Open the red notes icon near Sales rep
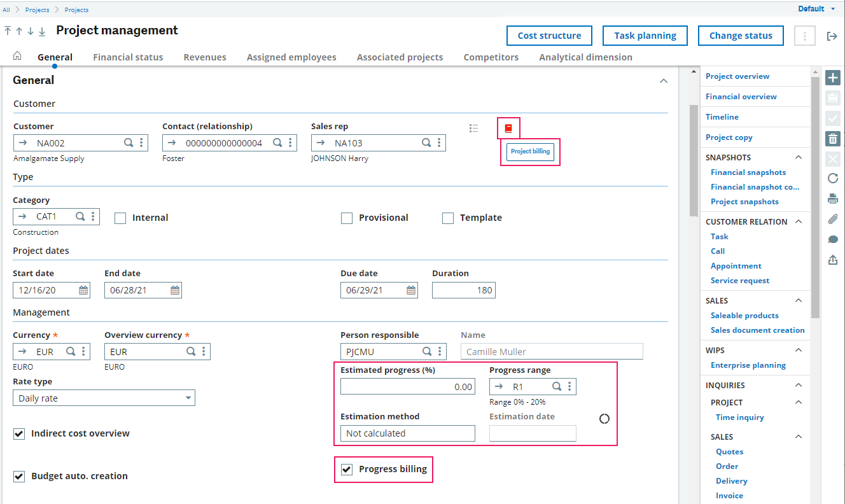The height and width of the screenshot is (504, 845). [508, 128]
